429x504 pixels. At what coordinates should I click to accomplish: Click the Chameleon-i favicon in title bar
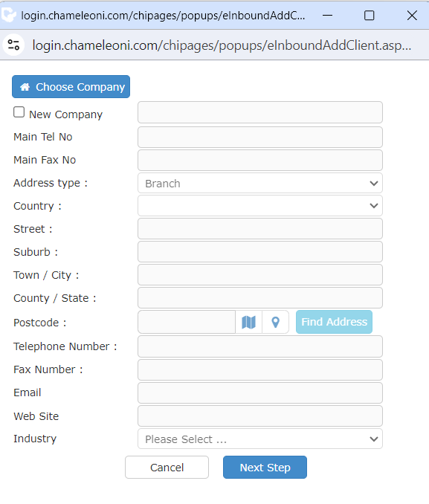click(8, 15)
